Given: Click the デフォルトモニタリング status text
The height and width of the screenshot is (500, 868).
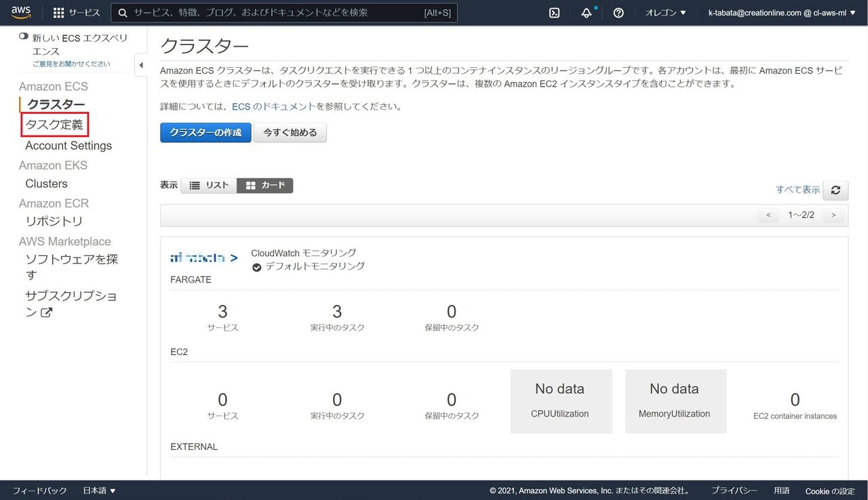Looking at the screenshot, I should (315, 266).
